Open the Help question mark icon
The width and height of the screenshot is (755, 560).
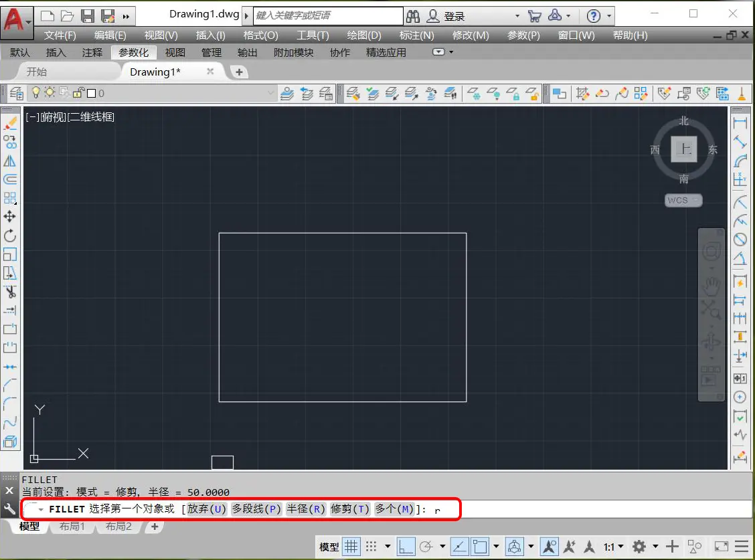(593, 16)
